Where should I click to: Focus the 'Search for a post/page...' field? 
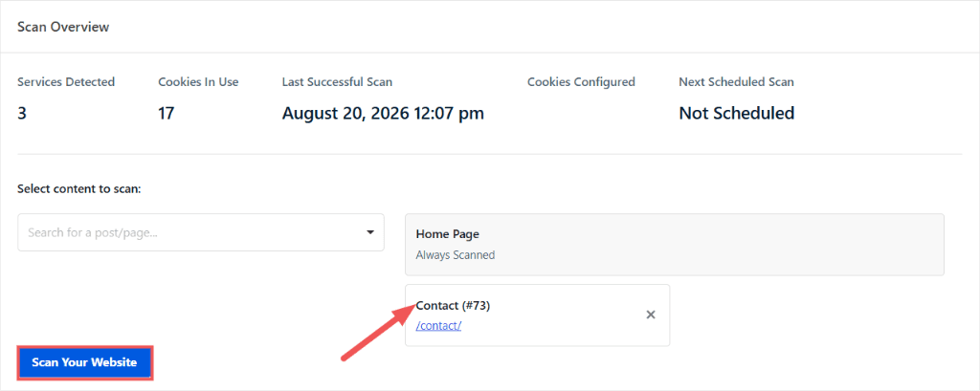click(x=201, y=232)
